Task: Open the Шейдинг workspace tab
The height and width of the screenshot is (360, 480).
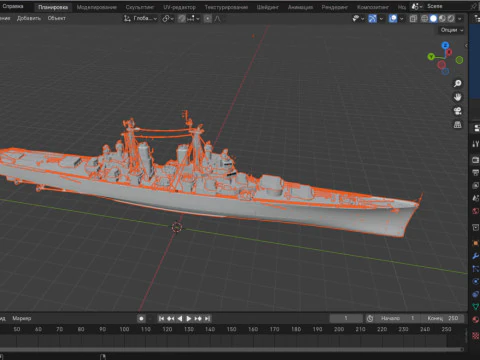Action: tap(268, 7)
